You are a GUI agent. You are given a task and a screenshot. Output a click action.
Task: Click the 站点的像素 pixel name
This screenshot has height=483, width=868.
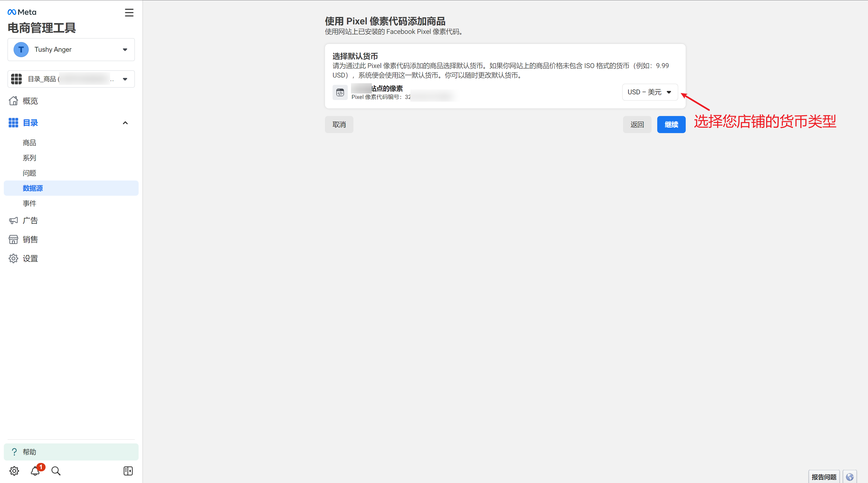tap(387, 88)
